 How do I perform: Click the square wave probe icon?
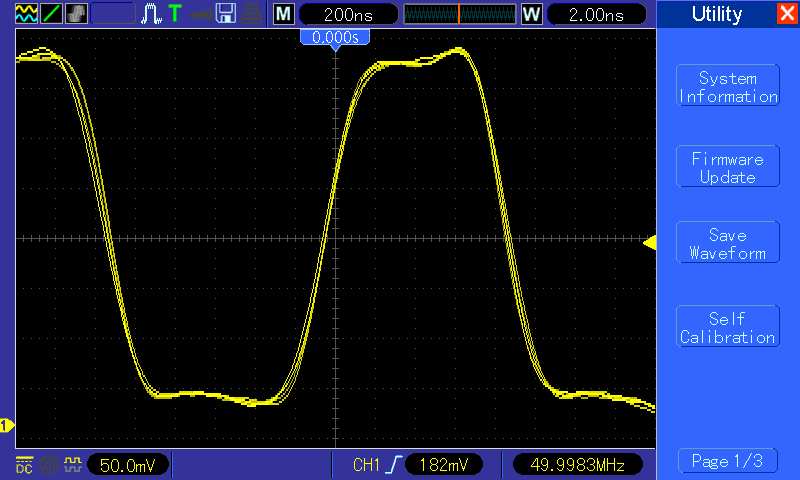[x=73, y=464]
